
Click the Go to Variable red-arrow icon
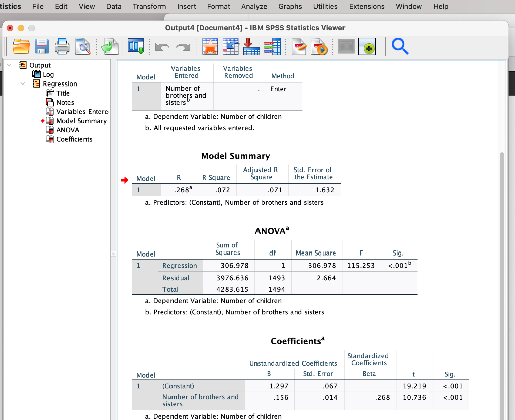coord(251,46)
